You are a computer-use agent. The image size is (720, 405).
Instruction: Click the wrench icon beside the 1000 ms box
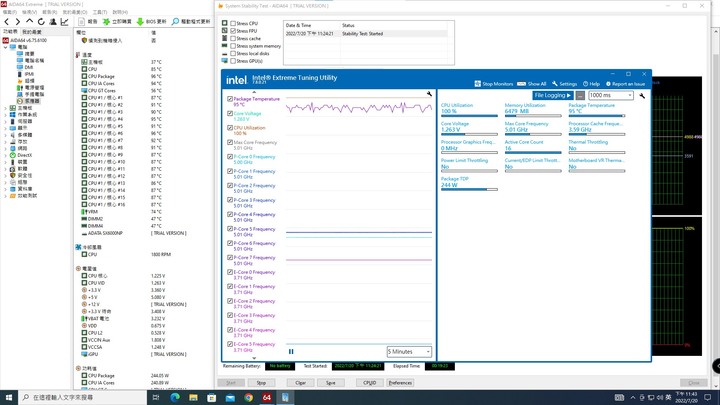click(x=642, y=96)
